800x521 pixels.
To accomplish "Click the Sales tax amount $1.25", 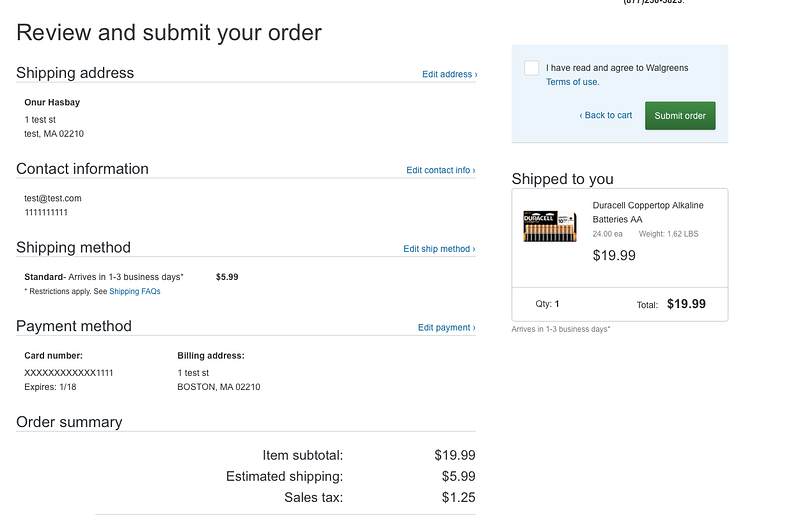I will click(x=458, y=497).
